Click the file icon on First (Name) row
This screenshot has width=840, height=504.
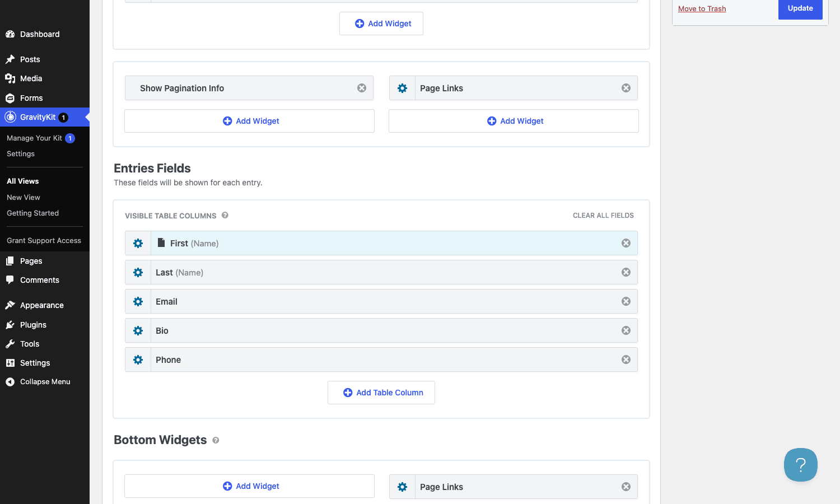pos(161,242)
